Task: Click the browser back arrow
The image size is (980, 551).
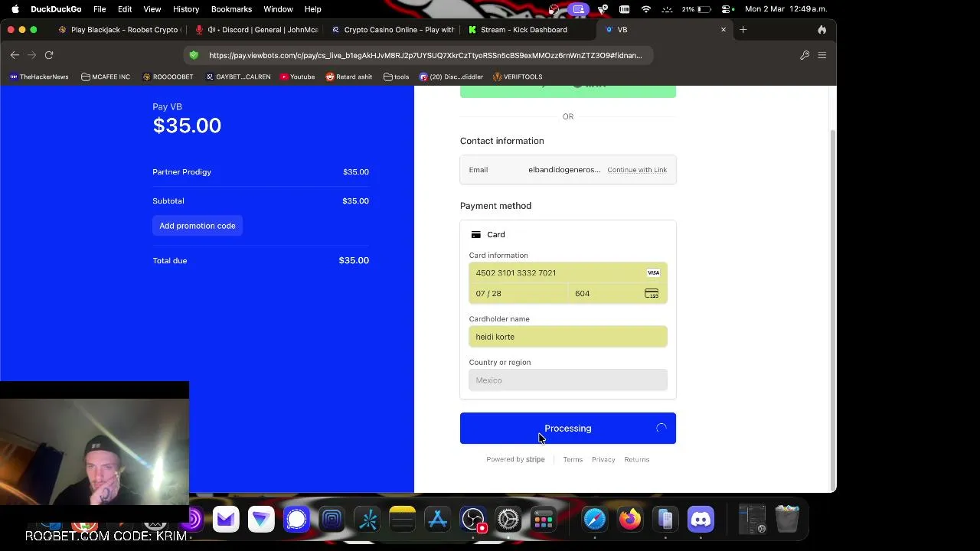Action: click(x=15, y=55)
